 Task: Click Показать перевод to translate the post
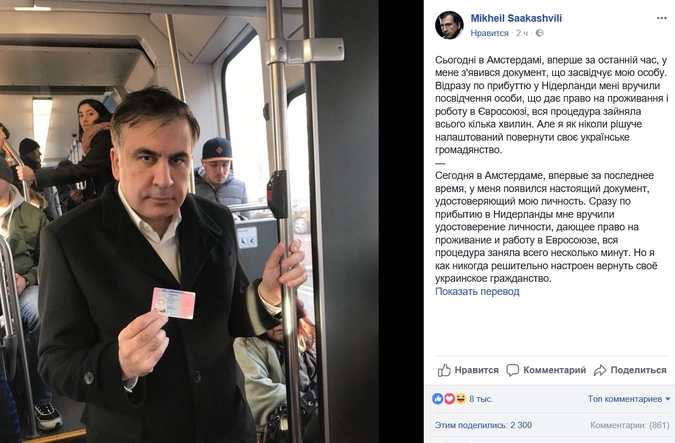pyautogui.click(x=477, y=291)
